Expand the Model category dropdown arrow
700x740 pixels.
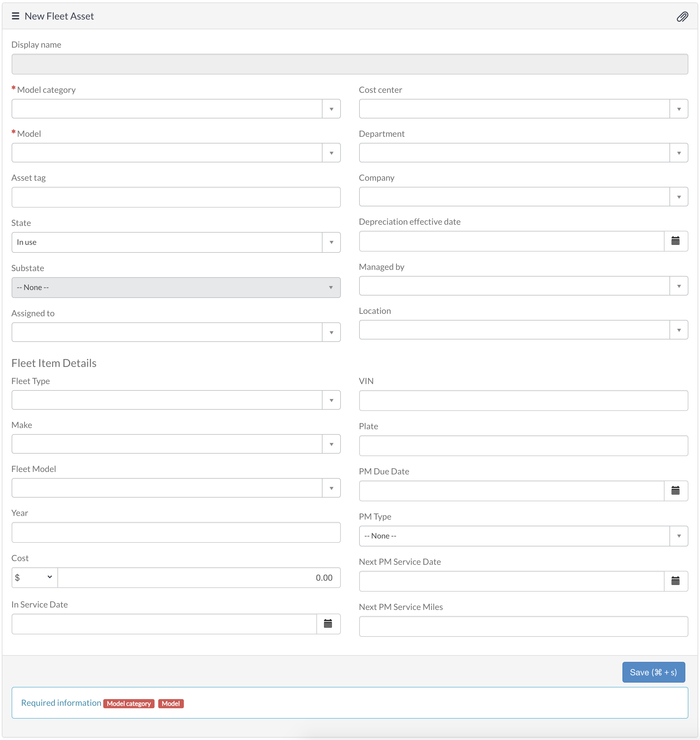pyautogui.click(x=331, y=109)
